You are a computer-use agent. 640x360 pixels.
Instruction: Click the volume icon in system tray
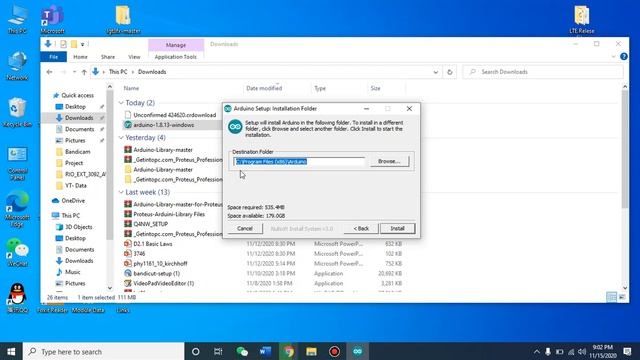pos(582,352)
